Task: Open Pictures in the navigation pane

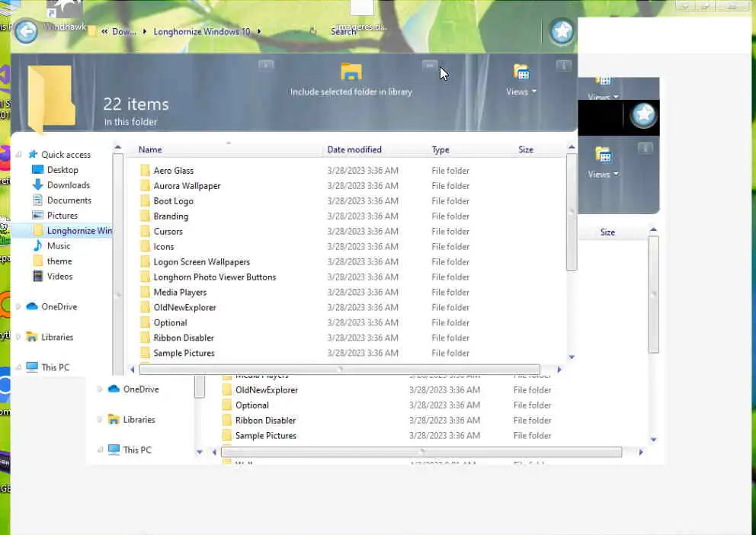Action: pyautogui.click(x=62, y=216)
